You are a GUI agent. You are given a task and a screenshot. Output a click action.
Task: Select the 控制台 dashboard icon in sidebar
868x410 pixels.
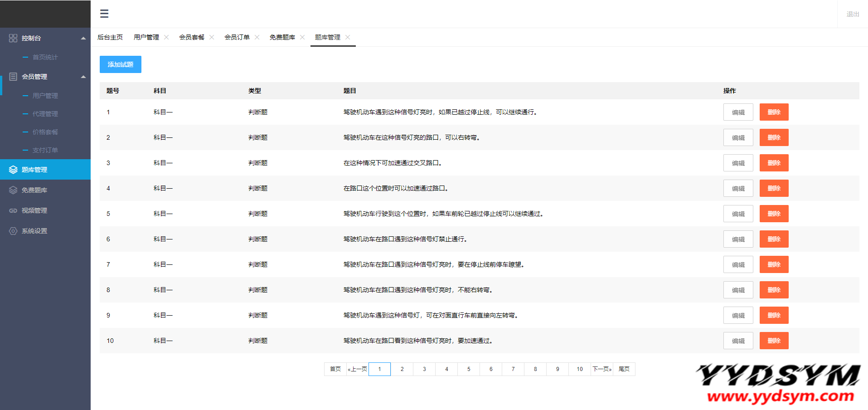[x=13, y=38]
